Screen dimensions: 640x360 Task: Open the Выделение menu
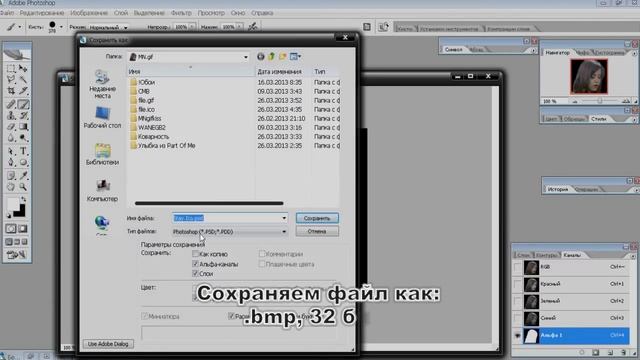pos(149,13)
